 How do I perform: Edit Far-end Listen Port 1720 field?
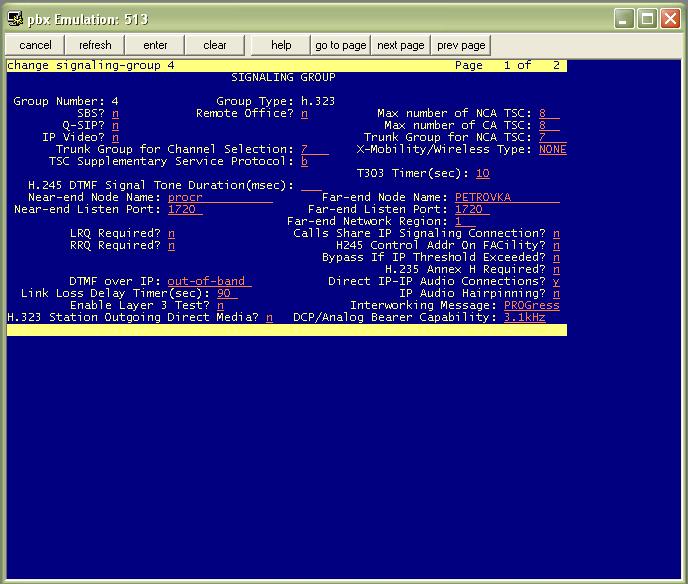tap(472, 209)
